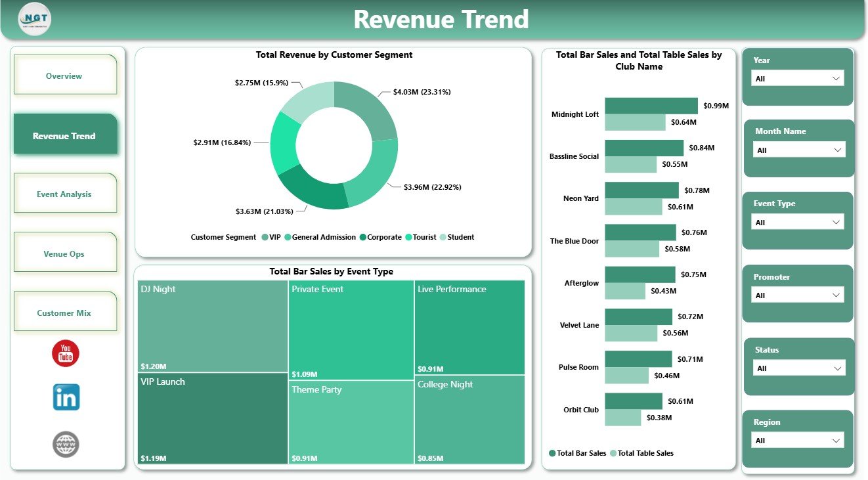868x480 pixels.
Task: Click Midnight Loft bar sales bar $0.99M
Action: (651, 106)
